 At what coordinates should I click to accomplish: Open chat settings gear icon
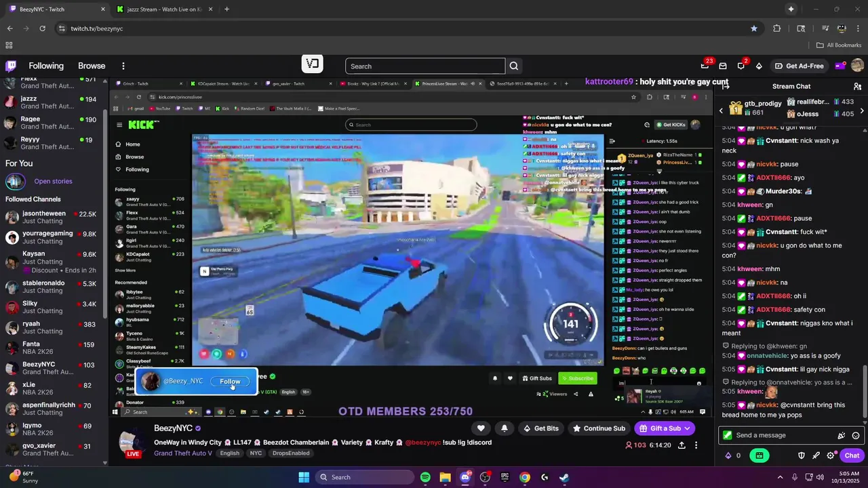pos(831,455)
